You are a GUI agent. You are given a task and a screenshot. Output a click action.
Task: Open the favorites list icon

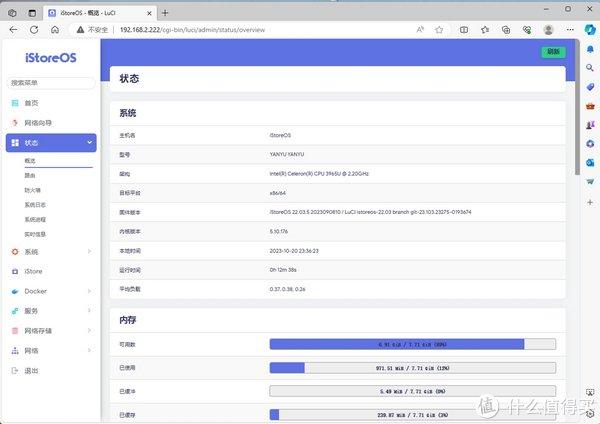485,29
